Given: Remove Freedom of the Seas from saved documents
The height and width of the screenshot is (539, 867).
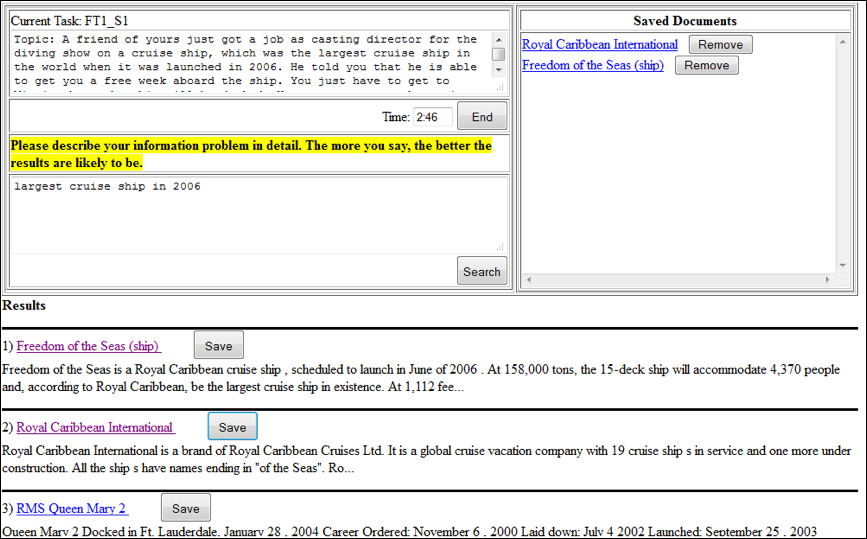Looking at the screenshot, I should [707, 65].
